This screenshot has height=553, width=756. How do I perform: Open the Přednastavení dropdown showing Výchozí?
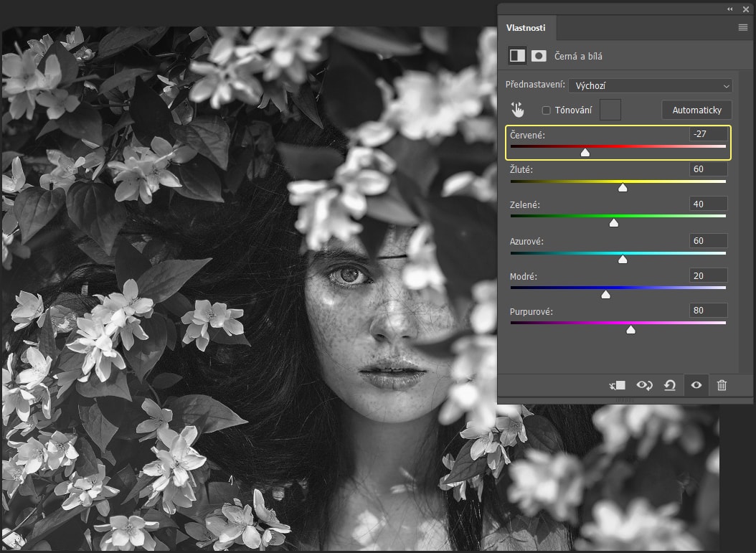coord(650,86)
